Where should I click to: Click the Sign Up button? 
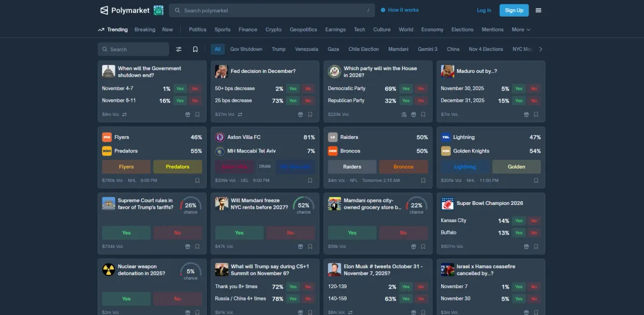pos(514,10)
